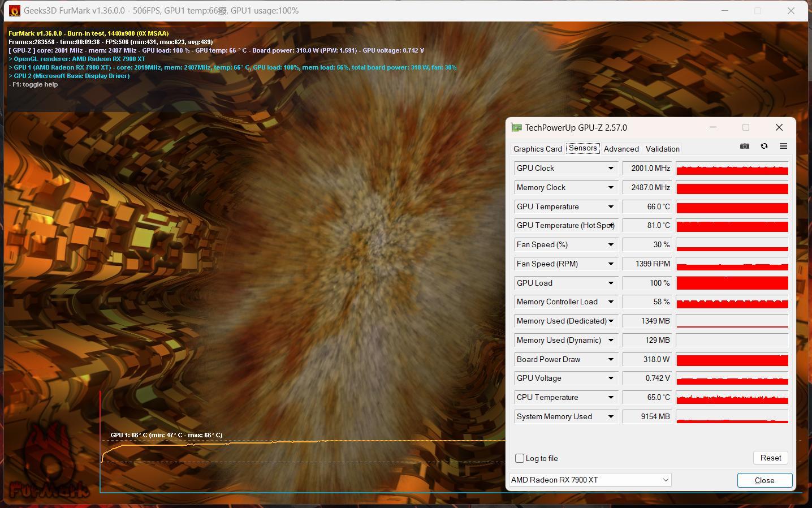This screenshot has height=508, width=812.
Task: Expand the Memory Controller Load dropdown
Action: pos(611,302)
